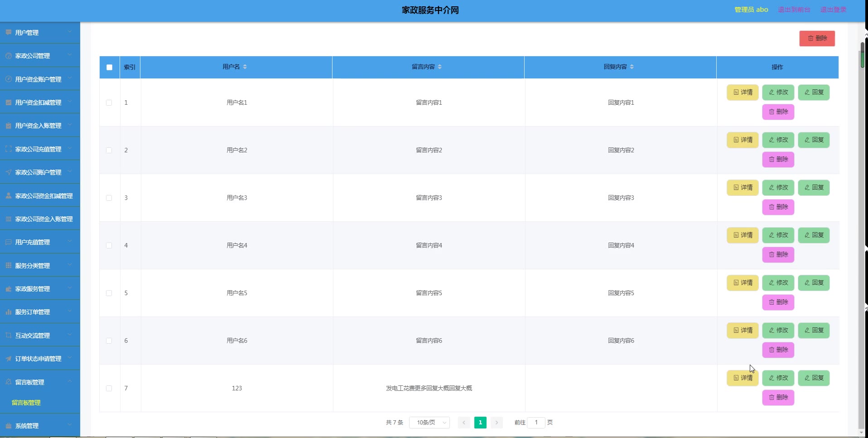Sort by 留言内容 column arrows
The width and height of the screenshot is (868, 438).
click(x=440, y=67)
